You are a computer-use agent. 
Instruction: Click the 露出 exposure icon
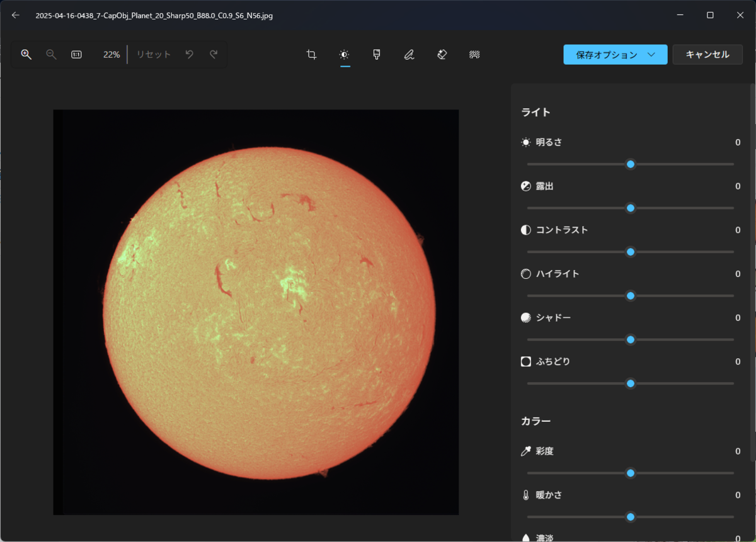pos(526,186)
